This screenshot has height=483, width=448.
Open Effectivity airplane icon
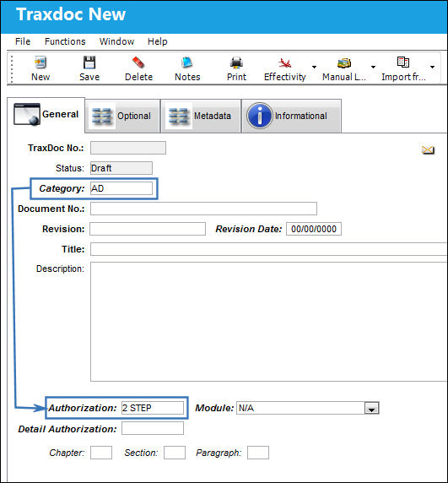point(285,62)
